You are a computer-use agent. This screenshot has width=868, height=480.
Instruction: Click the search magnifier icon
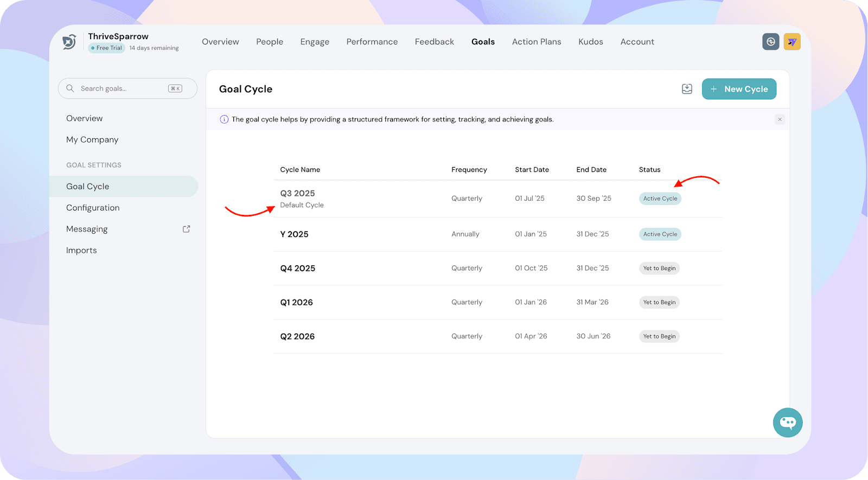click(70, 88)
